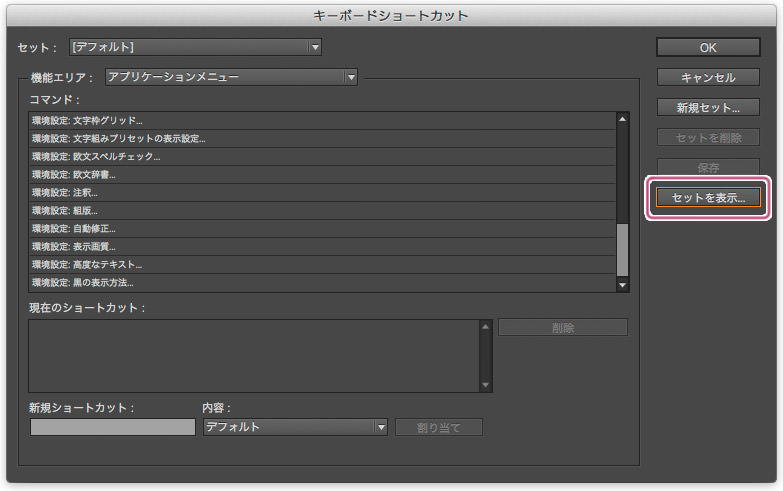Click the command list scroll-down arrow
This screenshot has width=783, height=491.
(622, 285)
